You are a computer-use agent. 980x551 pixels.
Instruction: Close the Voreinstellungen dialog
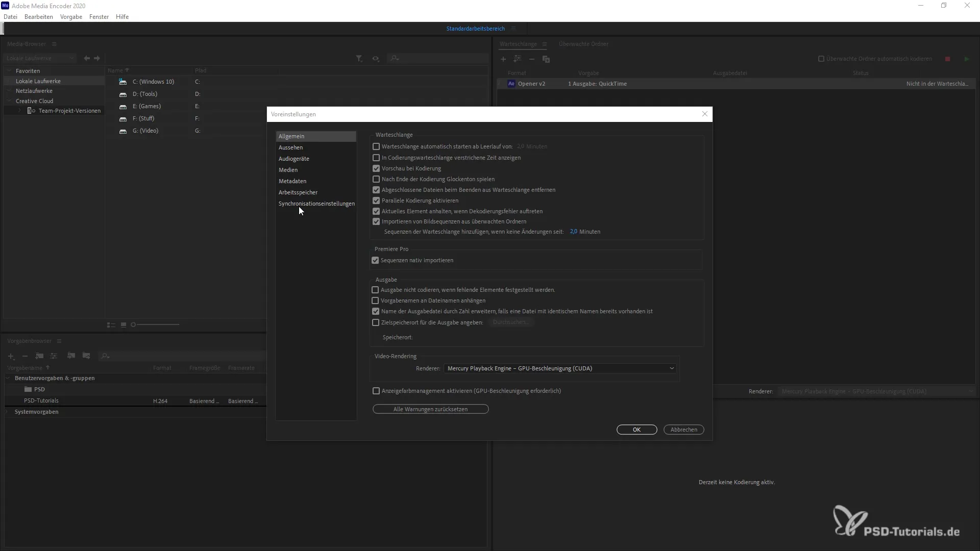tap(705, 114)
